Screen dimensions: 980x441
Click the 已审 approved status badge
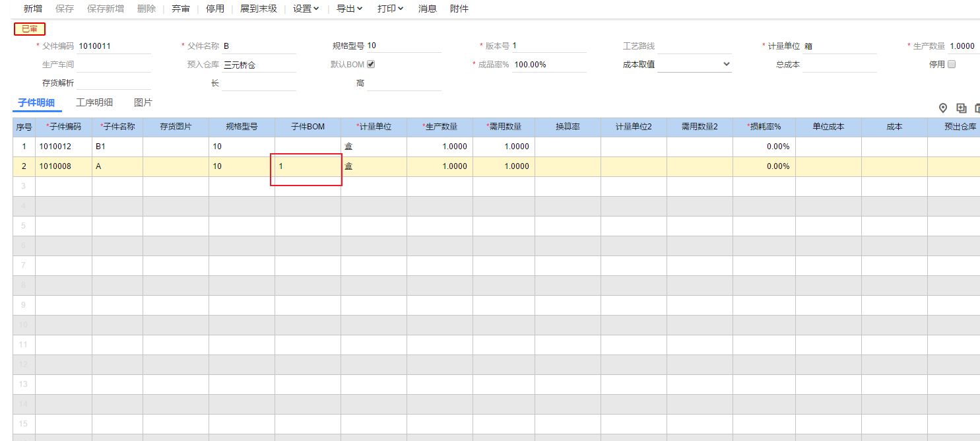pyautogui.click(x=30, y=29)
